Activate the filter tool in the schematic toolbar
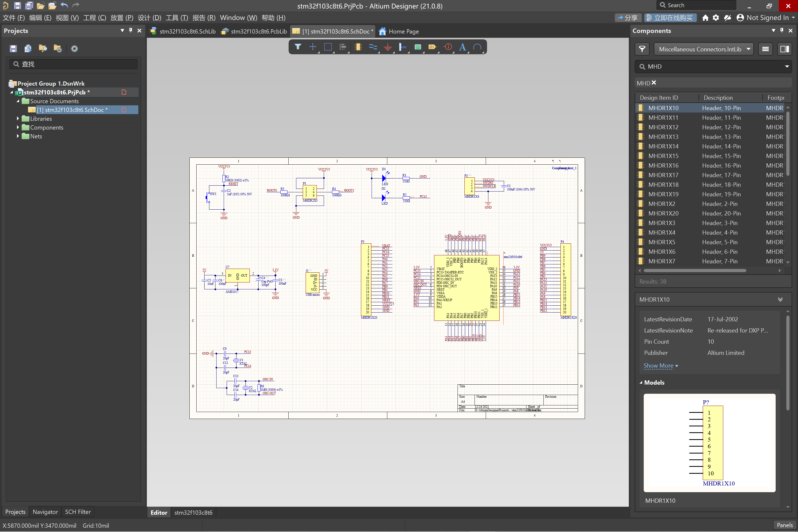Screen dimensions: 798x532 298,47
